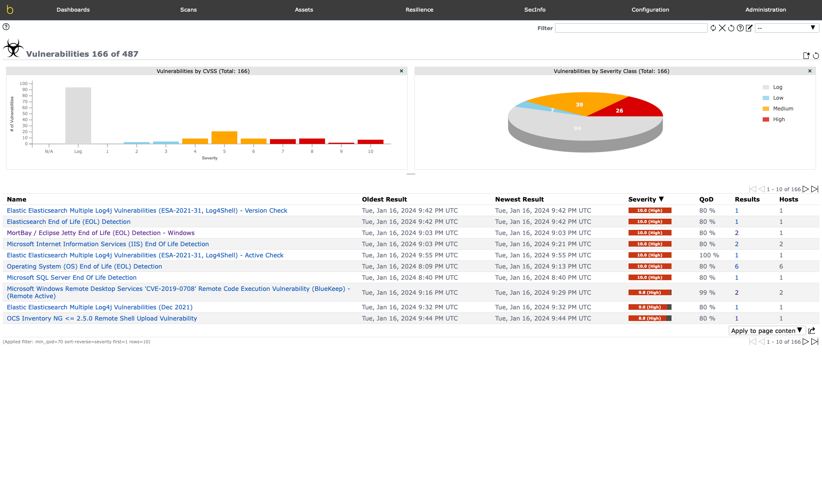
Task: Close the Vulnerabilities by CVSS chart
Action: [402, 71]
